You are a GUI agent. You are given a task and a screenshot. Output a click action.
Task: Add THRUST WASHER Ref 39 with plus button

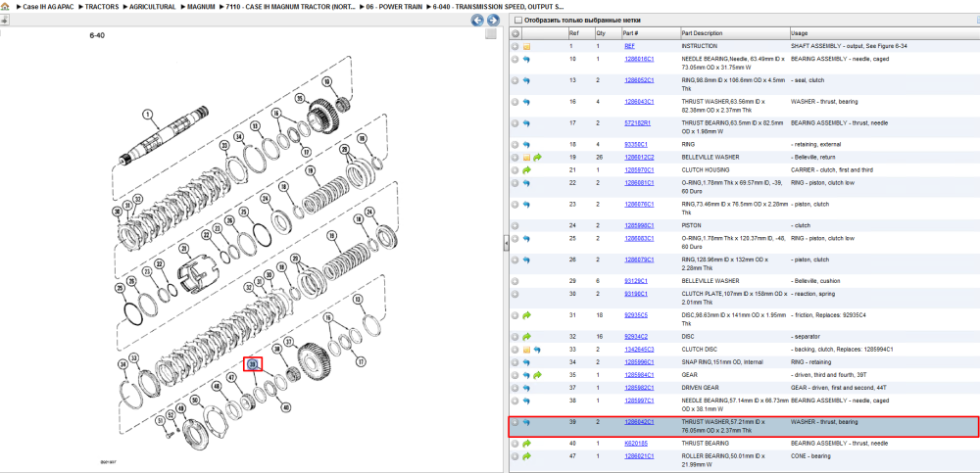(x=515, y=422)
